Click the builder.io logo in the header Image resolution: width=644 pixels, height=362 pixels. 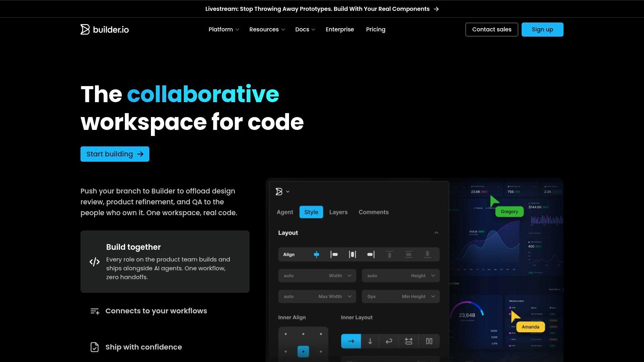coord(105,29)
